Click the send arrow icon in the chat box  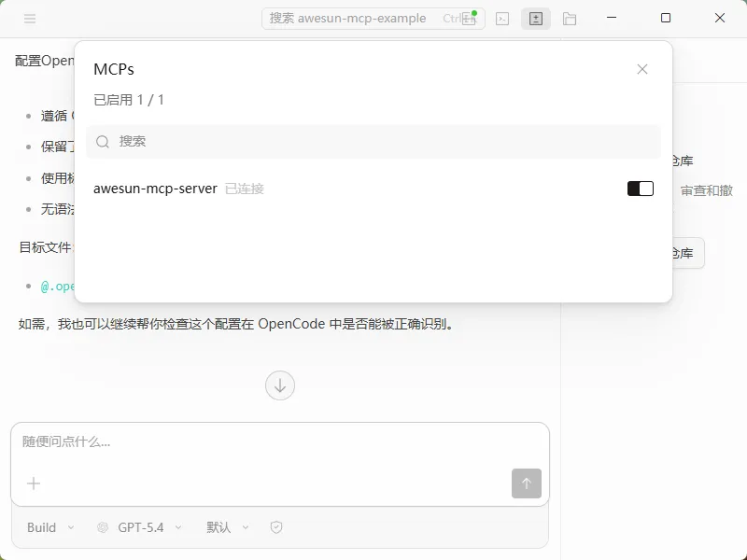526,483
